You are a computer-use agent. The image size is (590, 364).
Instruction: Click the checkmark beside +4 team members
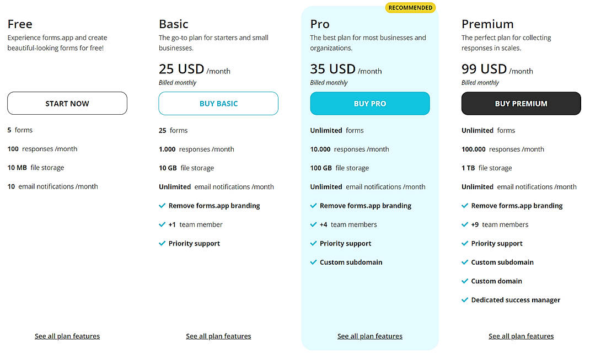tap(313, 224)
